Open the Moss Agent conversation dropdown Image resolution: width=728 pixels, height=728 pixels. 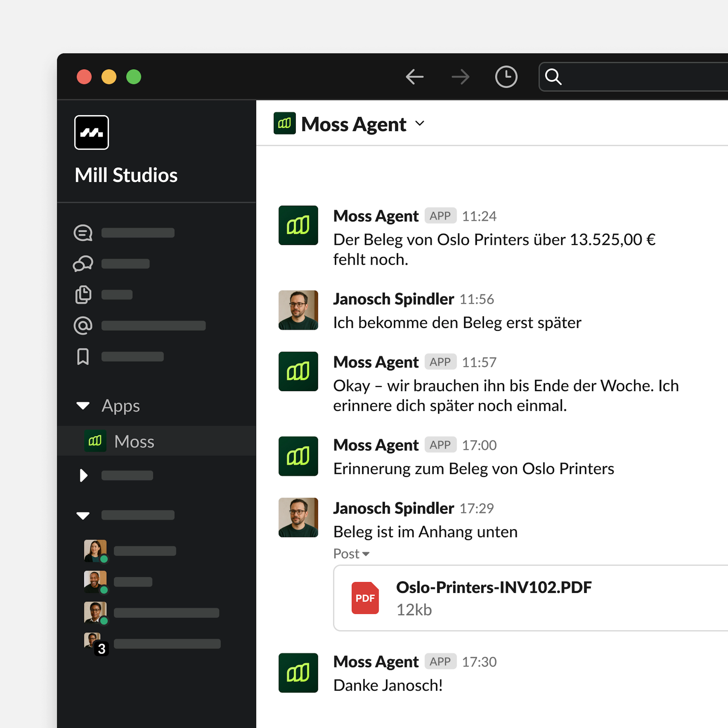coord(420,124)
